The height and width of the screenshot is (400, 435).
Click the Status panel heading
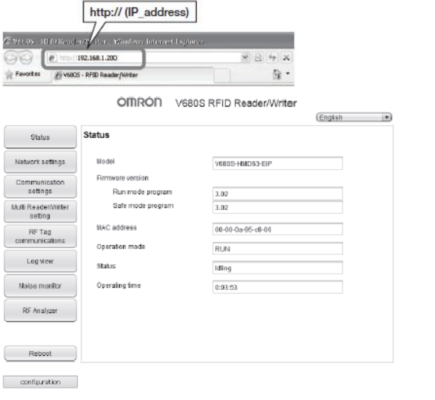coord(96,135)
